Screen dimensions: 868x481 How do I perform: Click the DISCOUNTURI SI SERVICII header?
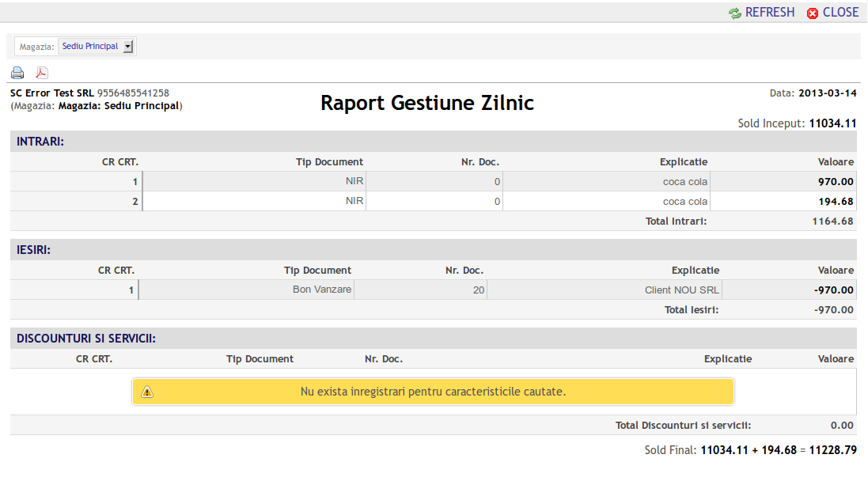tap(85, 339)
